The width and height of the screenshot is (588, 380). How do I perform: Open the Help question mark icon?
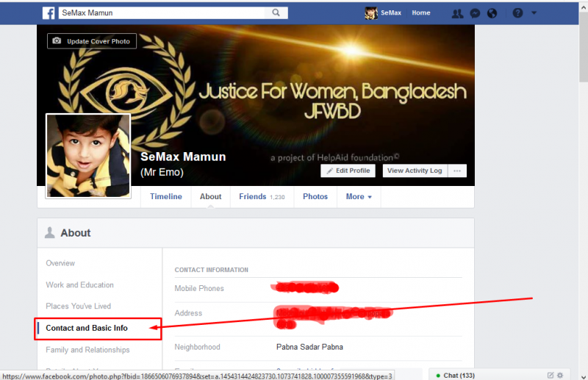(517, 13)
